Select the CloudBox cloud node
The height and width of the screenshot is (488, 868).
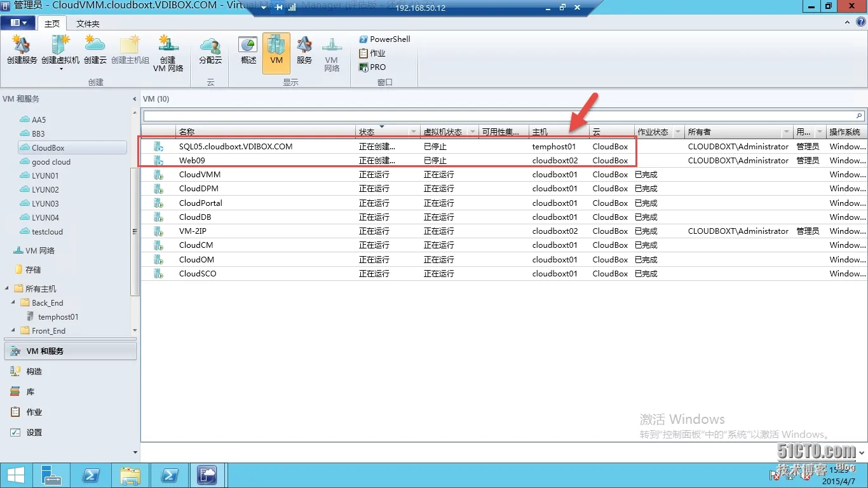click(x=72, y=147)
